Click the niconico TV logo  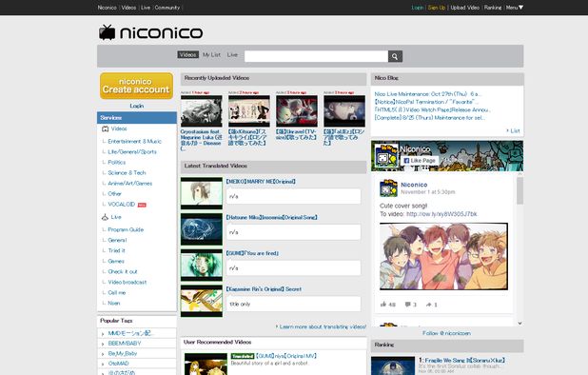click(x=150, y=32)
